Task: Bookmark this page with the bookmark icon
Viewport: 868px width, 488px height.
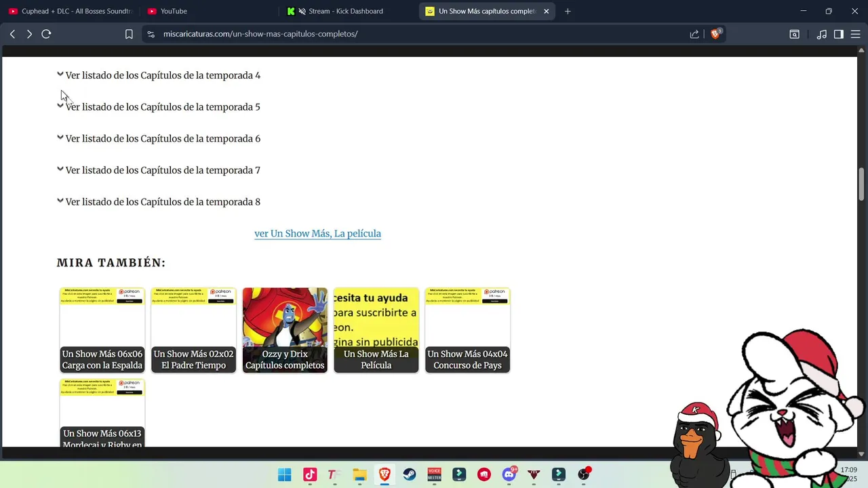Action: [x=129, y=34]
